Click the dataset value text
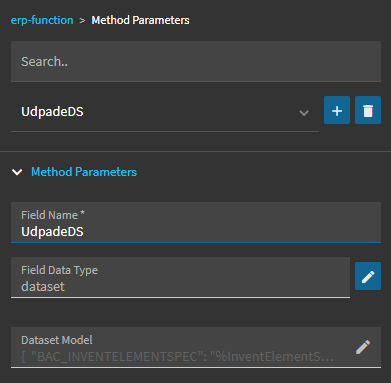 pos(43,287)
